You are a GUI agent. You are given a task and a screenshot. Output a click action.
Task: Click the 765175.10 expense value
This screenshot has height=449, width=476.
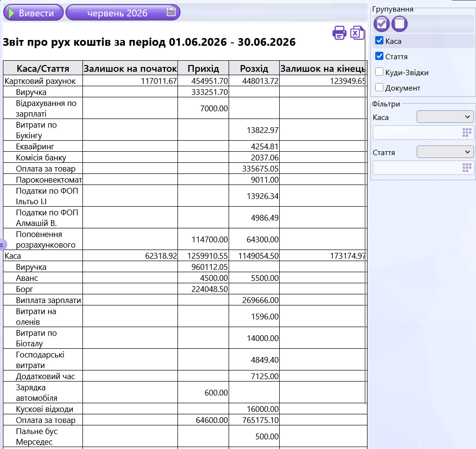pyautogui.click(x=260, y=420)
